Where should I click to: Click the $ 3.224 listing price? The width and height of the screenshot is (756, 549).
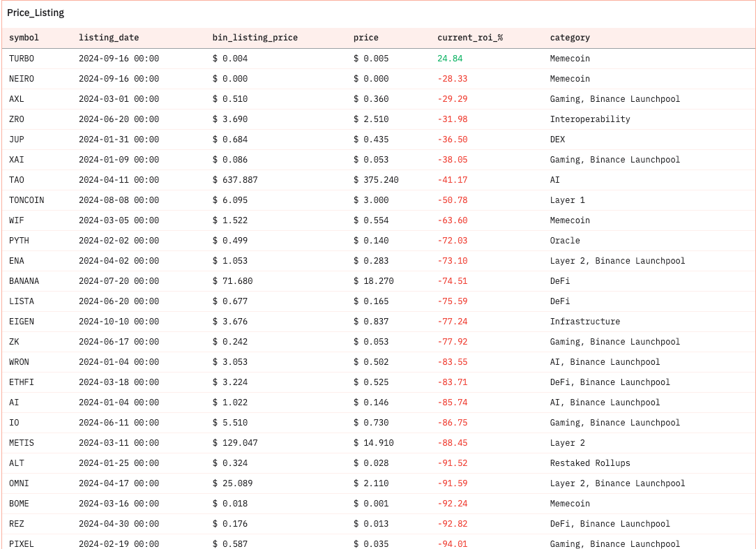pyautogui.click(x=230, y=382)
